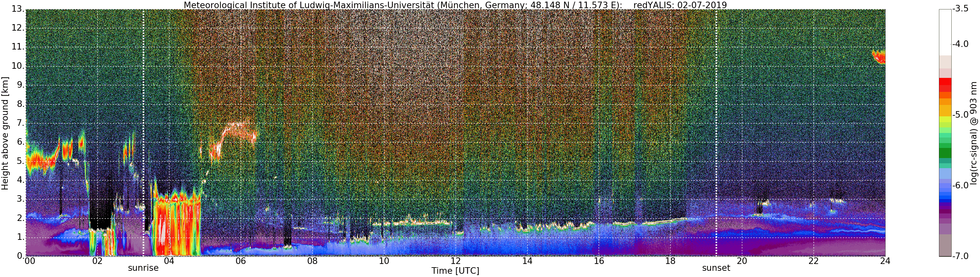This screenshot has width=980, height=277.
Task: Click the height axis tick label '13.'
Action: (x=18, y=9)
